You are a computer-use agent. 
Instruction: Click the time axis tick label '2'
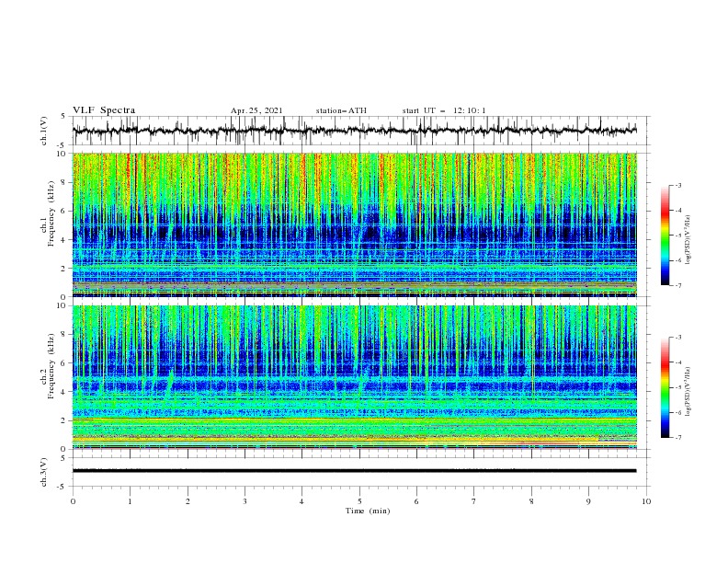(188, 501)
